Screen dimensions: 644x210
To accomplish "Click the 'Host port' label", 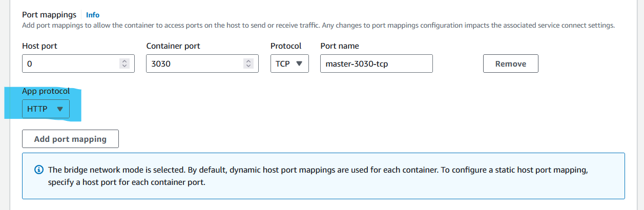I will 40,46.
